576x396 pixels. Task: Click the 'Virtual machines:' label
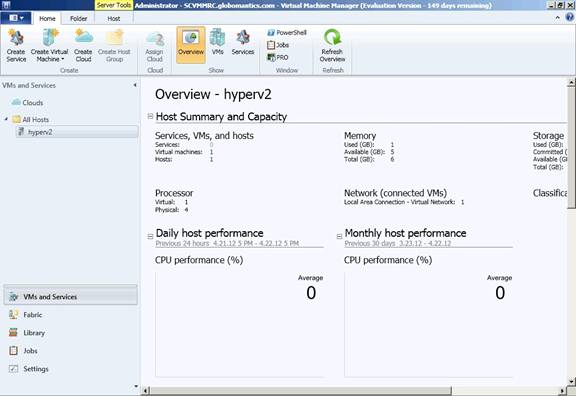click(179, 152)
